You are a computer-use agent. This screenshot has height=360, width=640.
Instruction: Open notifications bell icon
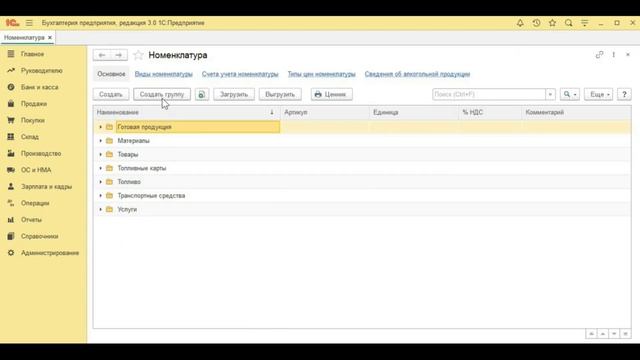point(520,23)
